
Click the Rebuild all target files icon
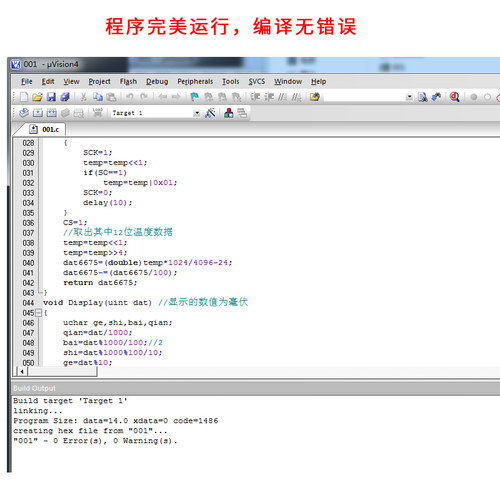pyautogui.click(x=51, y=113)
